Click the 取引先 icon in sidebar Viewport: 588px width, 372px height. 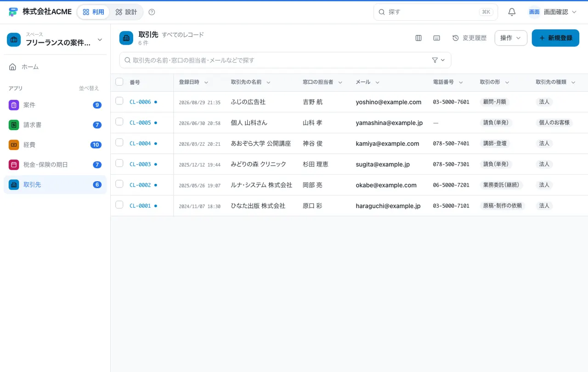point(14,184)
